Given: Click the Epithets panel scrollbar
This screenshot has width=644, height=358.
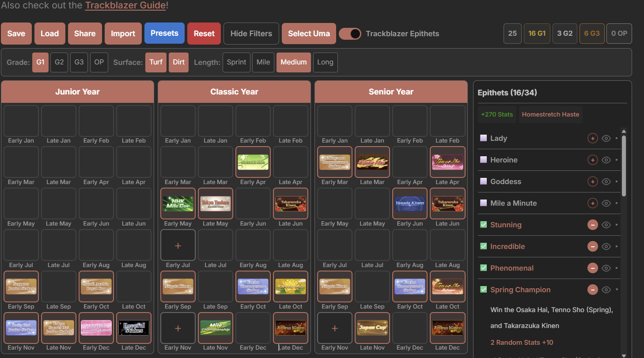Looking at the screenshot, I should pos(624,166).
